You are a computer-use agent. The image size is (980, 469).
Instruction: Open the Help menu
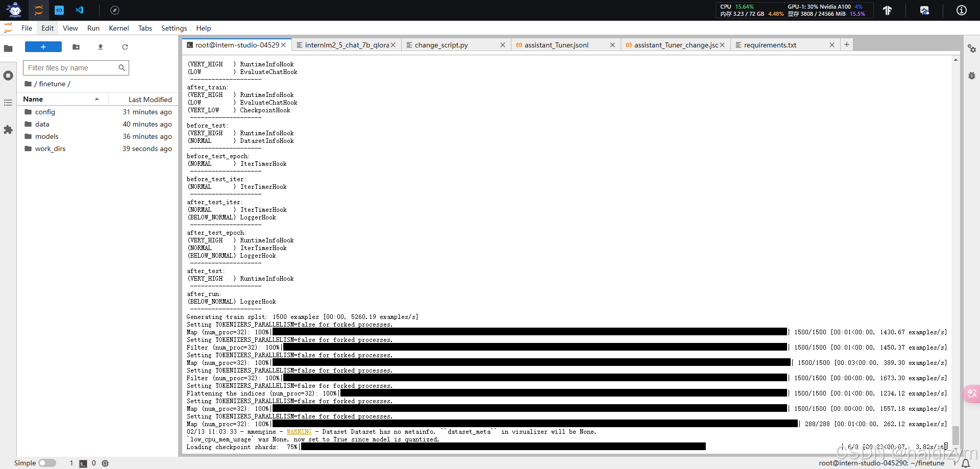point(204,28)
